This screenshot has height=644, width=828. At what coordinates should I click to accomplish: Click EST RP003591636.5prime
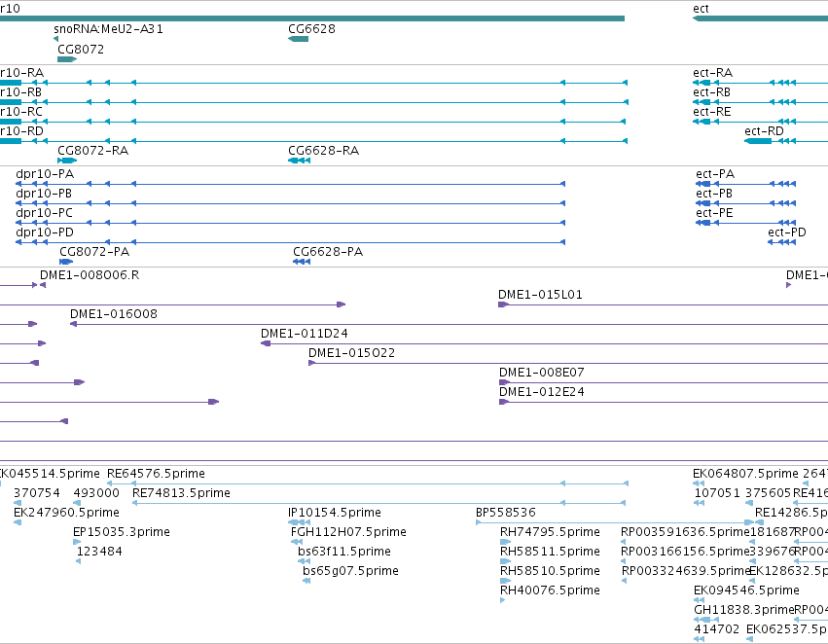pos(685,533)
